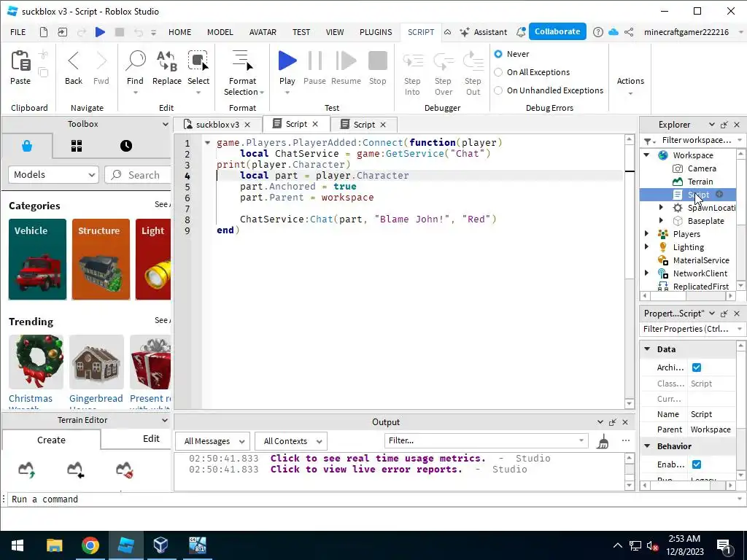Screen dimensions: 747x560
Task: Collapse the Behavior properties section
Action: 647,446
